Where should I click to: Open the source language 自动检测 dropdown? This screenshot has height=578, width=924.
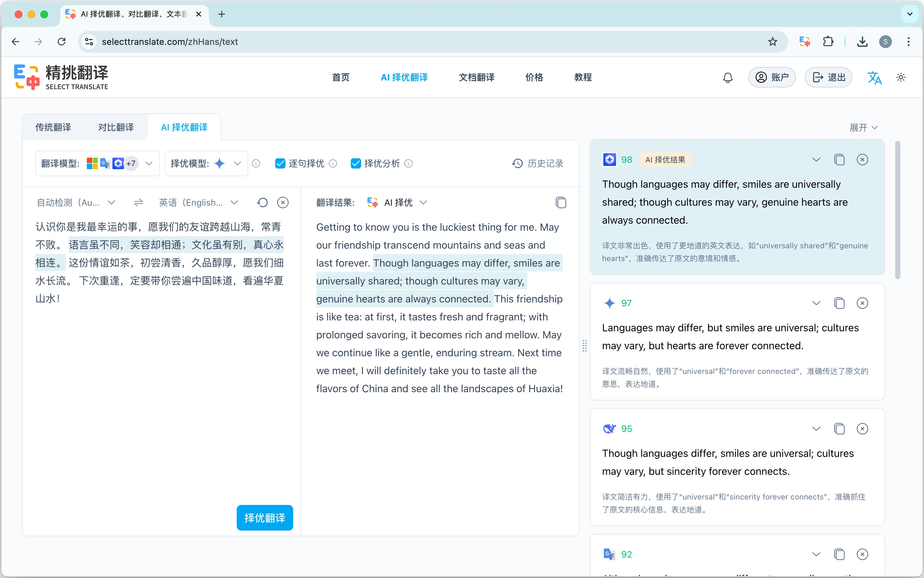click(76, 202)
